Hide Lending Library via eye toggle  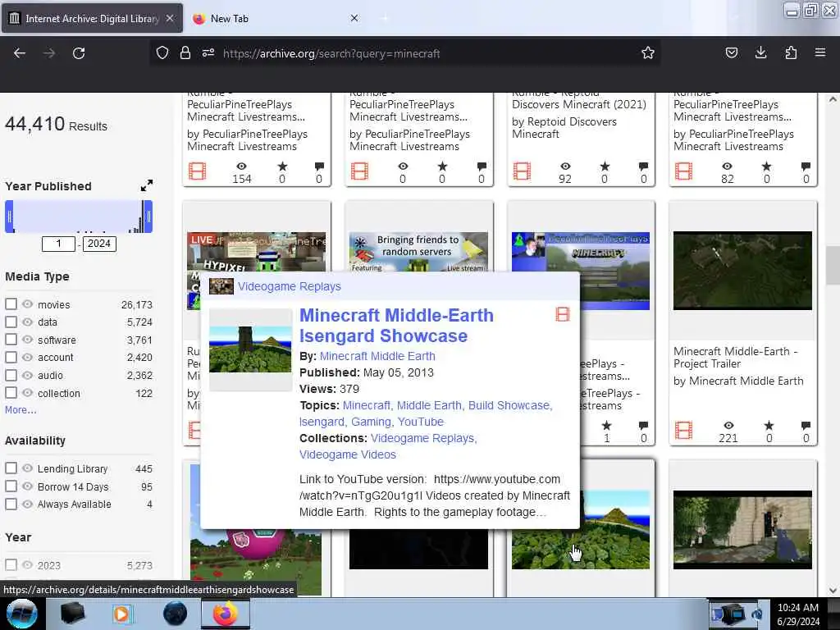click(27, 468)
